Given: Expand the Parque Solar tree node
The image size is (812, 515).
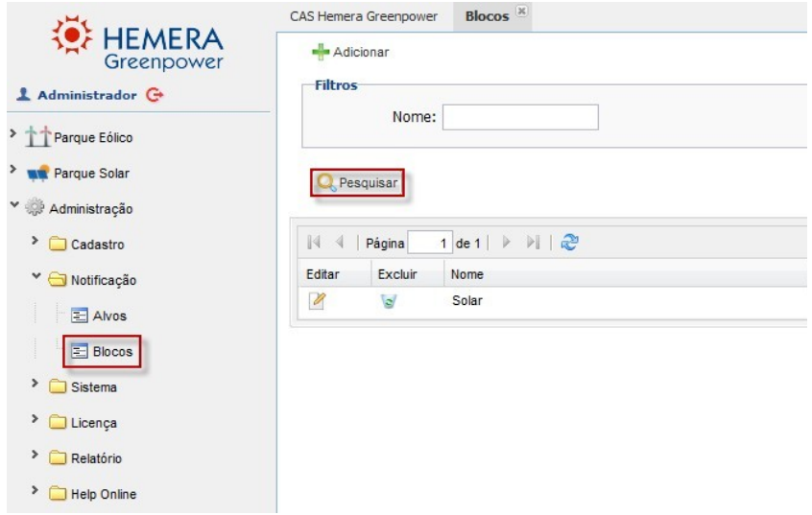Looking at the screenshot, I should 9,171.
